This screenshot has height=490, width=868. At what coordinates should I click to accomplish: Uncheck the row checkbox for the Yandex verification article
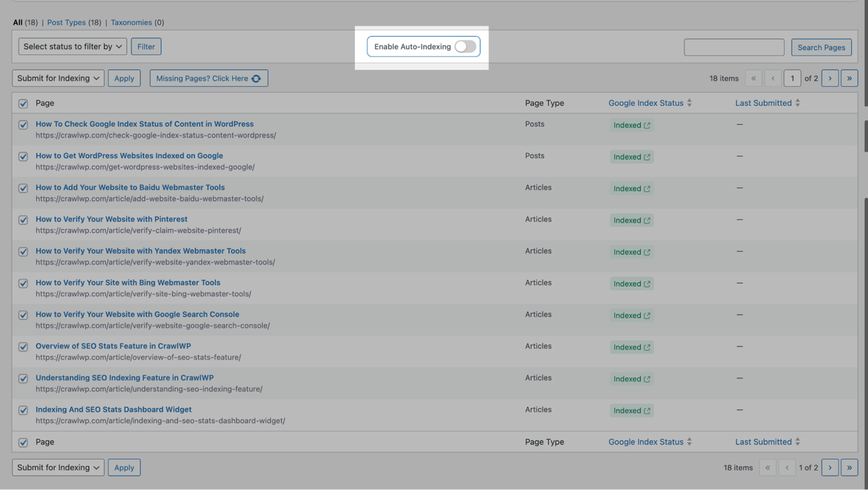[x=22, y=251]
